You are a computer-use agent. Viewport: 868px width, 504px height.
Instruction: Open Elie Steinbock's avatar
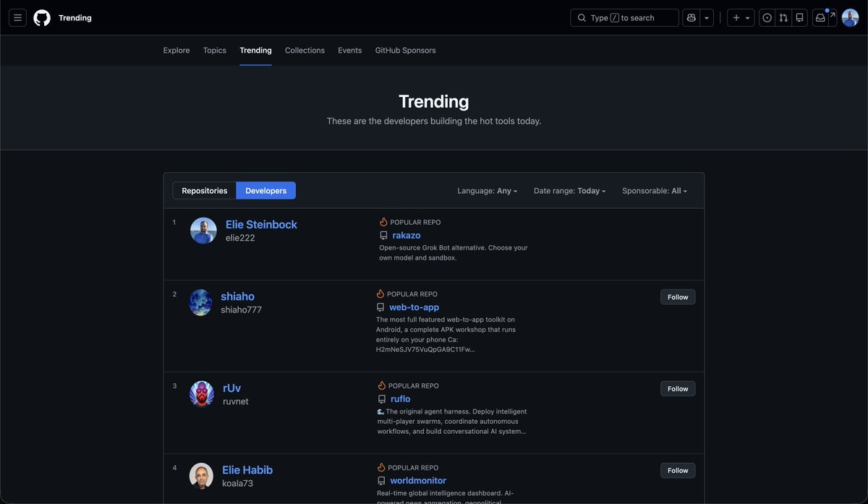pos(203,231)
